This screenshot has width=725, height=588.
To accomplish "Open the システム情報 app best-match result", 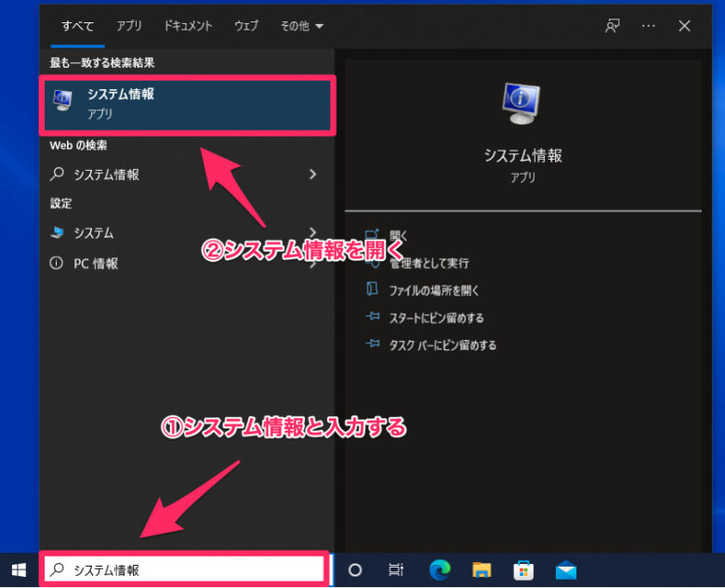I will (187, 105).
